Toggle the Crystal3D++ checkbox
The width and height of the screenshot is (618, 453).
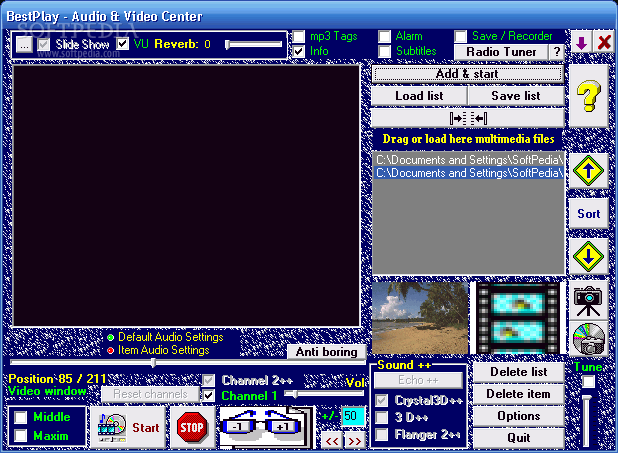click(x=382, y=401)
